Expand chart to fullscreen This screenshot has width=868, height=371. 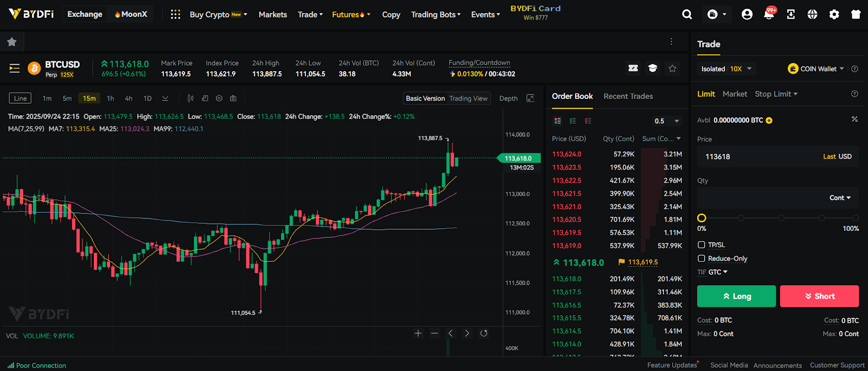531,98
